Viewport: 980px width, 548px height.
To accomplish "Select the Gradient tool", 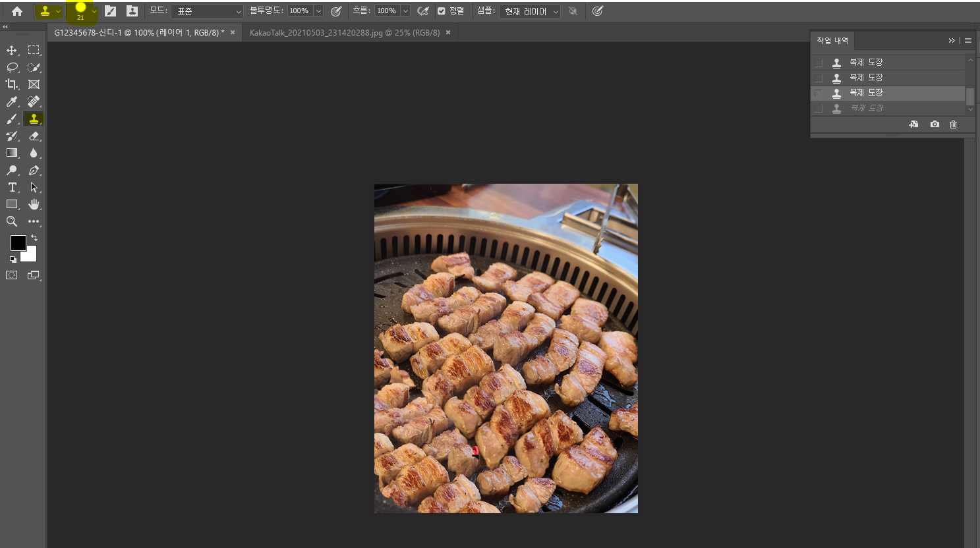I will point(12,153).
